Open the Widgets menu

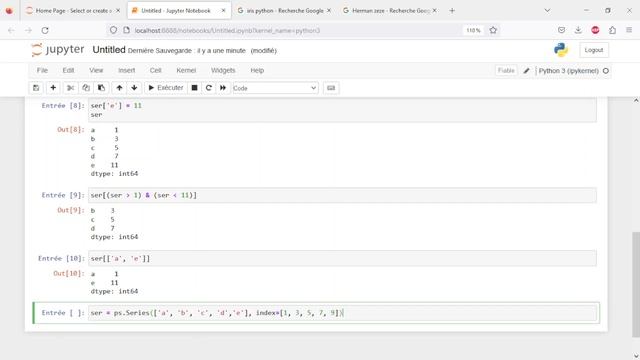tap(223, 70)
